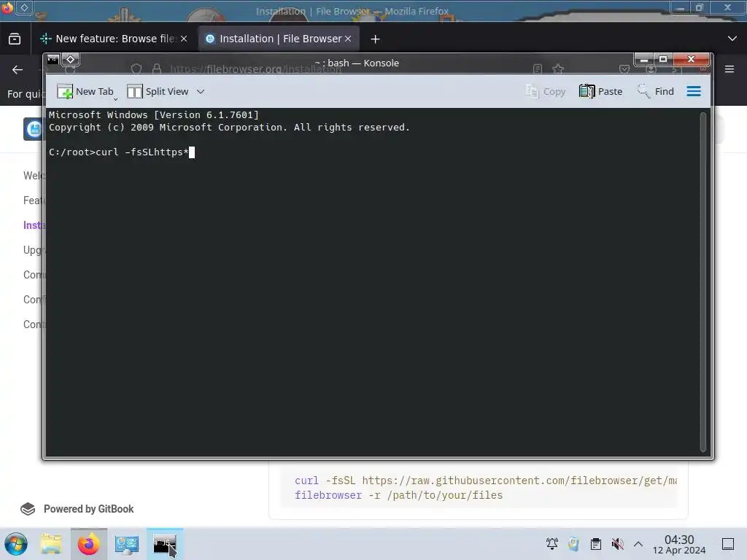This screenshot has width=747, height=560.
Task: Click the show desktop button in the taskbar corner
Action: [x=728, y=544]
